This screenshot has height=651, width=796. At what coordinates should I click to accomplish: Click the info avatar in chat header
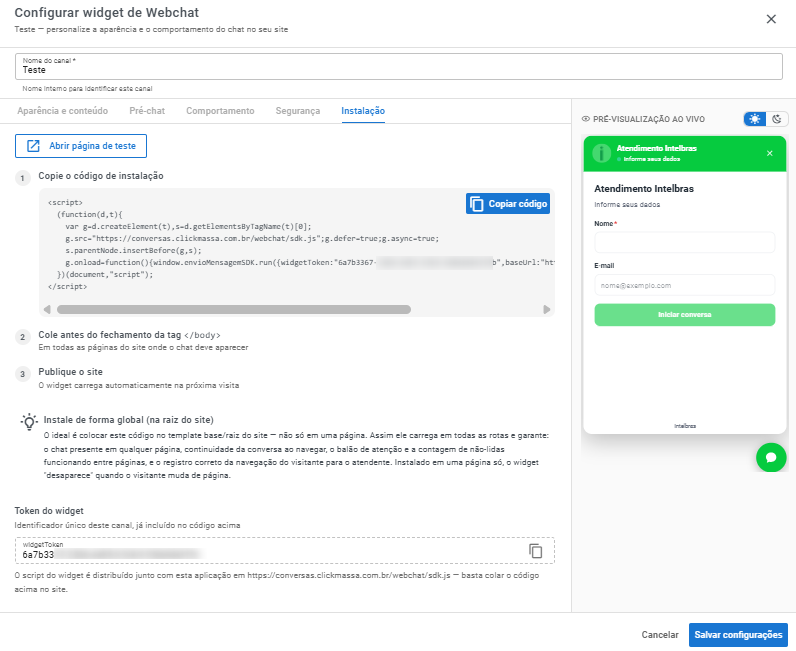coord(602,153)
